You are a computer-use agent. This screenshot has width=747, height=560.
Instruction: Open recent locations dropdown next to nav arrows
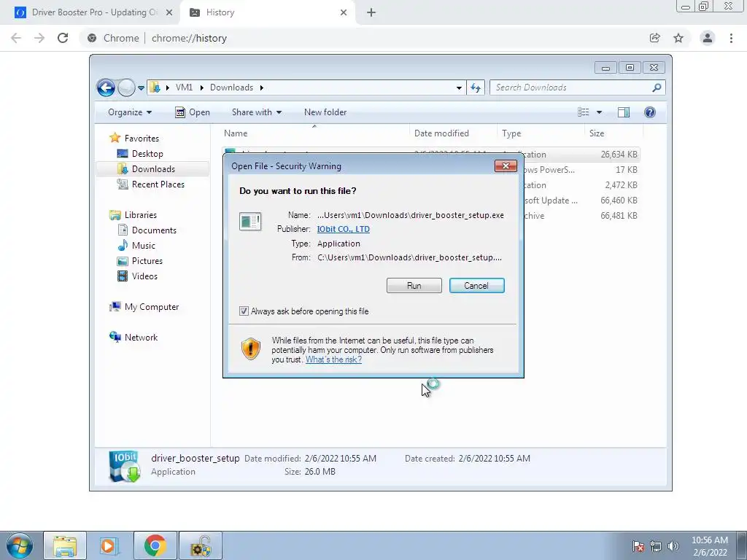tap(141, 88)
